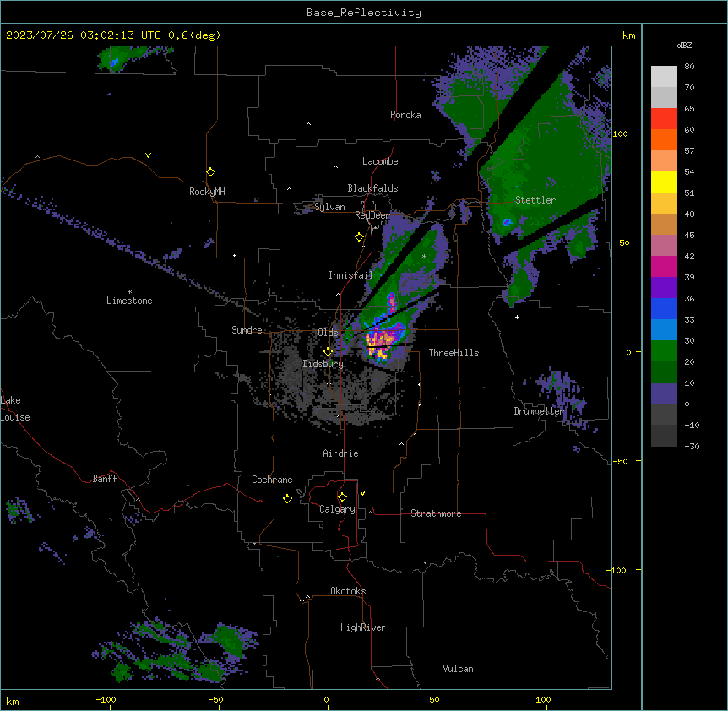
Task: Click the Ponoka city label
Action: click(405, 115)
